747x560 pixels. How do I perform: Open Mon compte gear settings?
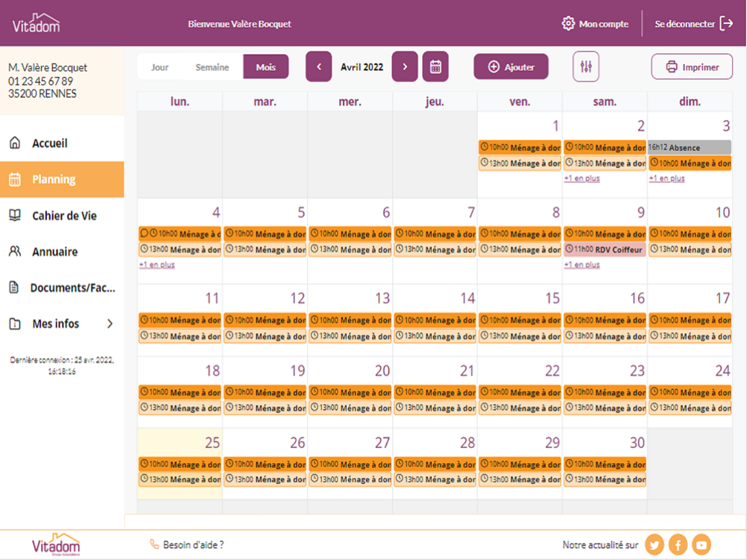[568, 23]
